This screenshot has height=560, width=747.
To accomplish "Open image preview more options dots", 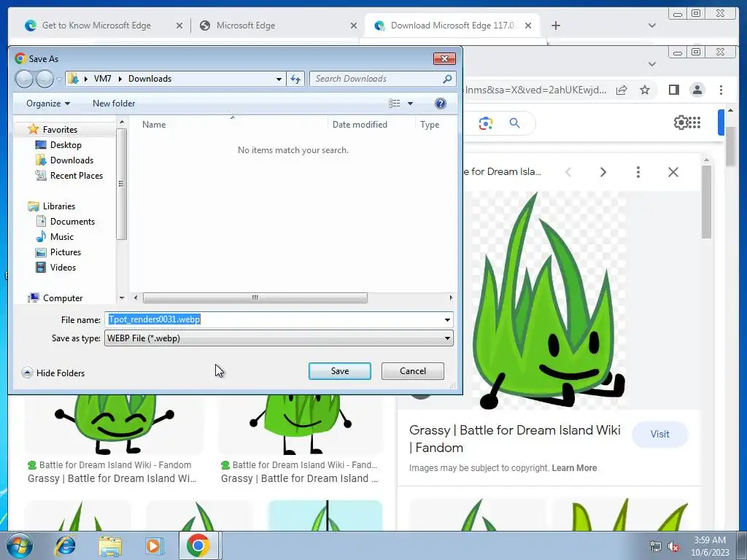I will coord(638,172).
